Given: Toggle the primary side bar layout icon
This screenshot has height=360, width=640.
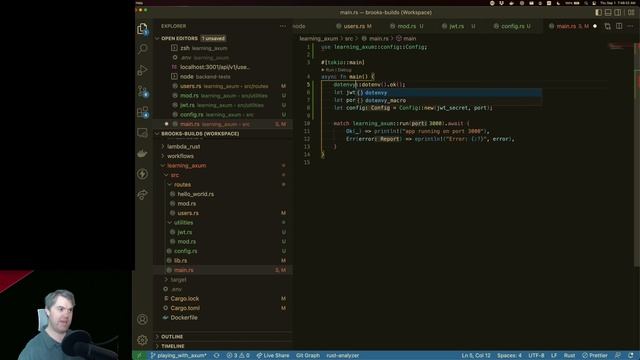Looking at the screenshot, I should pos(598,12).
